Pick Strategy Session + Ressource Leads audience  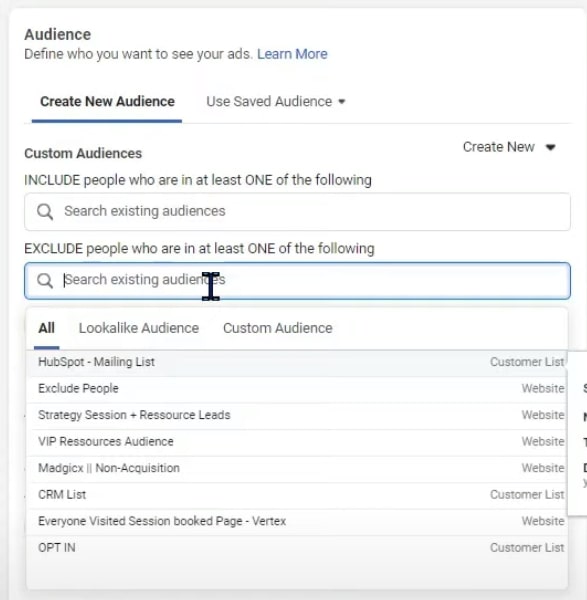click(297, 415)
